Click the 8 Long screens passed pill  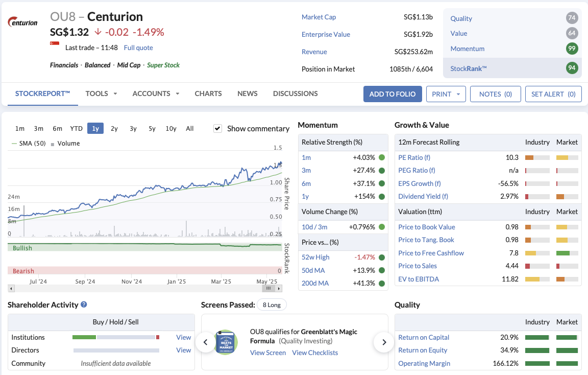point(272,305)
